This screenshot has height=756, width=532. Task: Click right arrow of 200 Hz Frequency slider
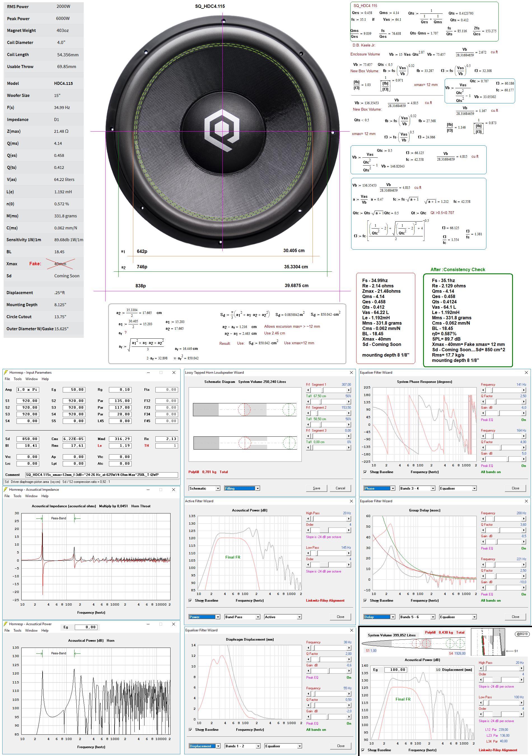pos(524,518)
